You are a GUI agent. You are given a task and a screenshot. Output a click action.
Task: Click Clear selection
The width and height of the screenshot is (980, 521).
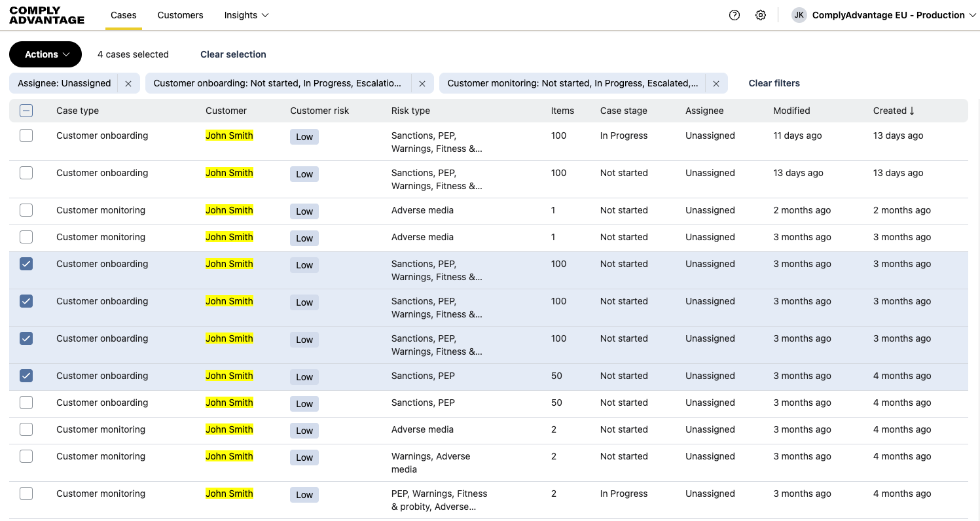coord(233,54)
